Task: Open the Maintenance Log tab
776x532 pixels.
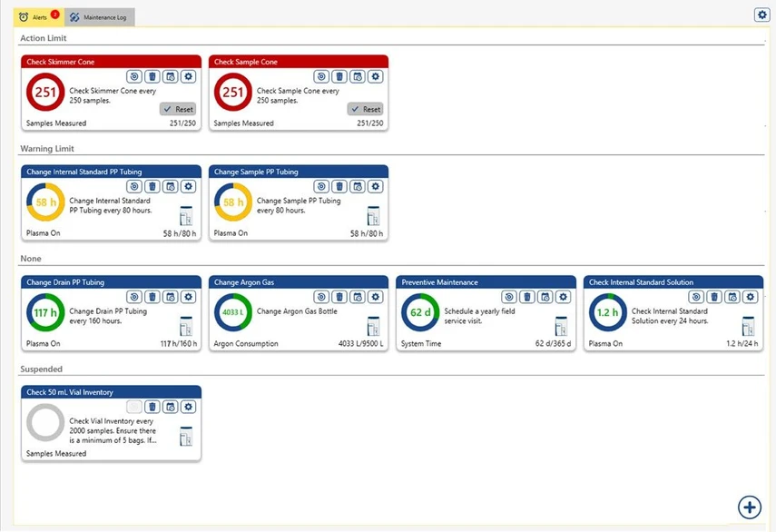Action: 101,16
